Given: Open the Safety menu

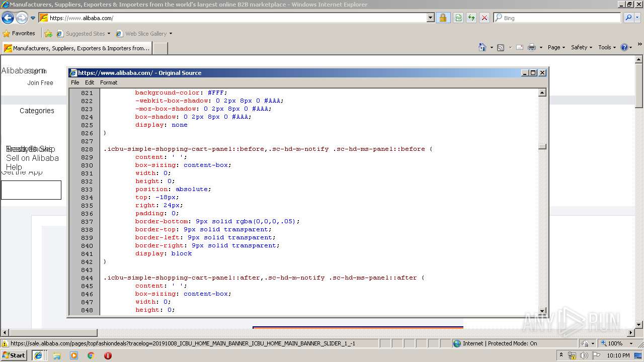Looking at the screenshot, I should pos(582,47).
